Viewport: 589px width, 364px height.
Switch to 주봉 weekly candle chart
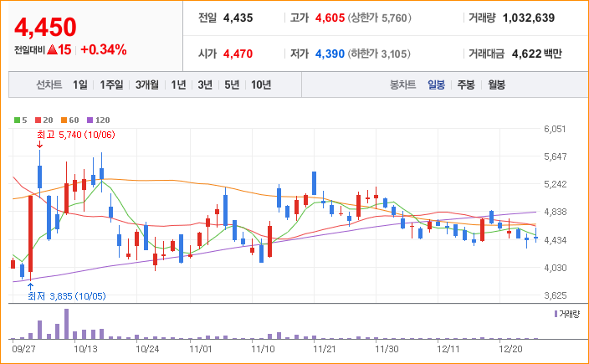pyautogui.click(x=466, y=85)
